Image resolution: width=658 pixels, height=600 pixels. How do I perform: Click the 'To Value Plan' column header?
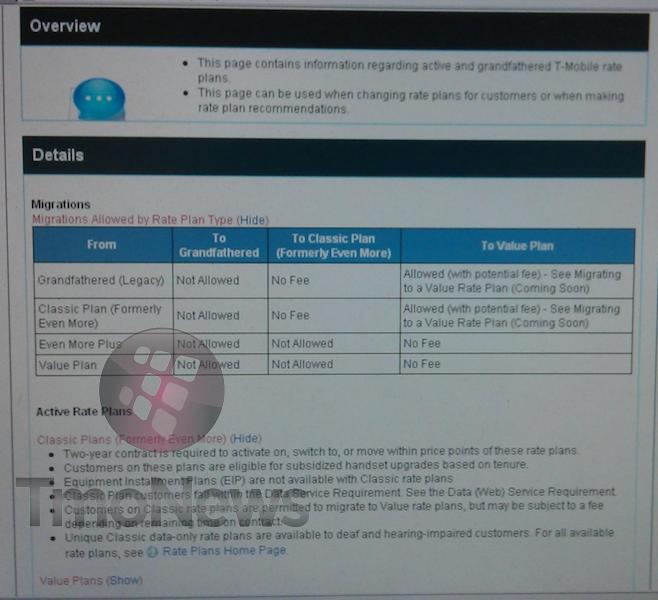tap(517, 246)
